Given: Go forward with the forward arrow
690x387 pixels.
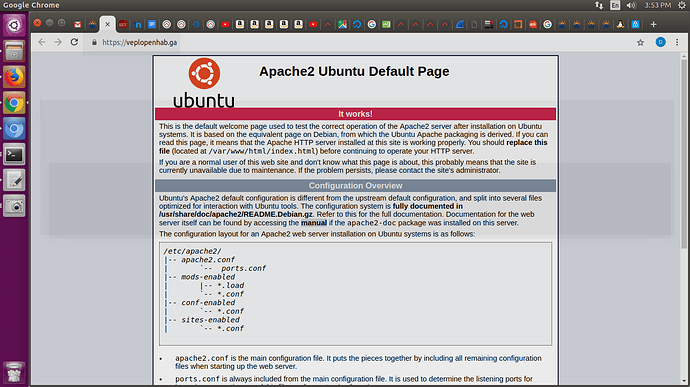Looking at the screenshot, I should (58, 42).
